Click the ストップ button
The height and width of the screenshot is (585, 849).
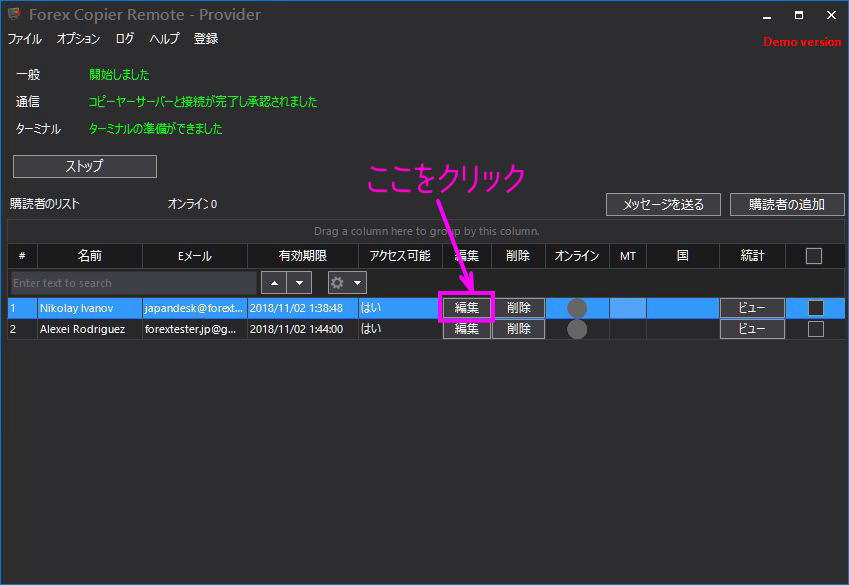coord(84,166)
